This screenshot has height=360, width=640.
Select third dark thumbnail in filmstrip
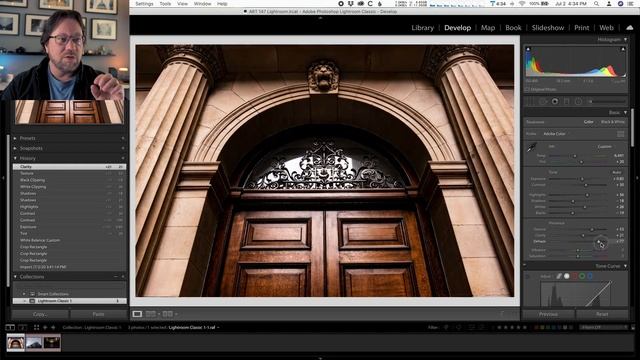pyautogui.click(x=52, y=343)
